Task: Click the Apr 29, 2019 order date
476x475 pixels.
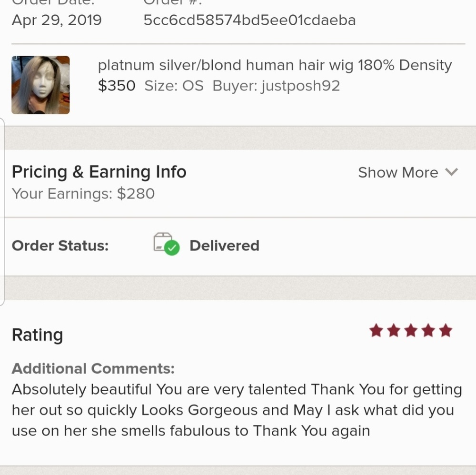Action: coord(57,20)
